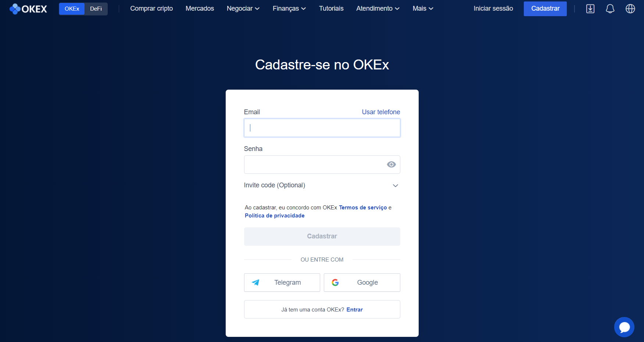Viewport: 644px width, 342px height.
Task: Open the language globe icon
Action: [x=630, y=9]
